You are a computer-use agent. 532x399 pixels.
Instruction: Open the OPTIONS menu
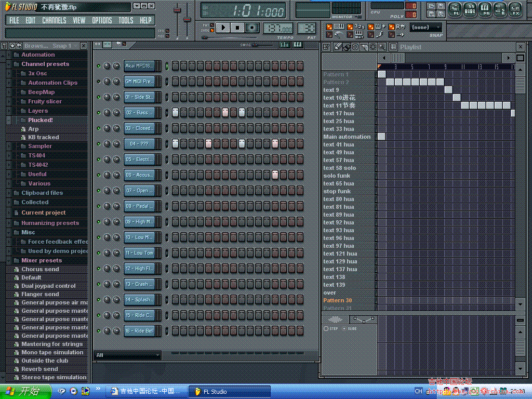tap(102, 20)
